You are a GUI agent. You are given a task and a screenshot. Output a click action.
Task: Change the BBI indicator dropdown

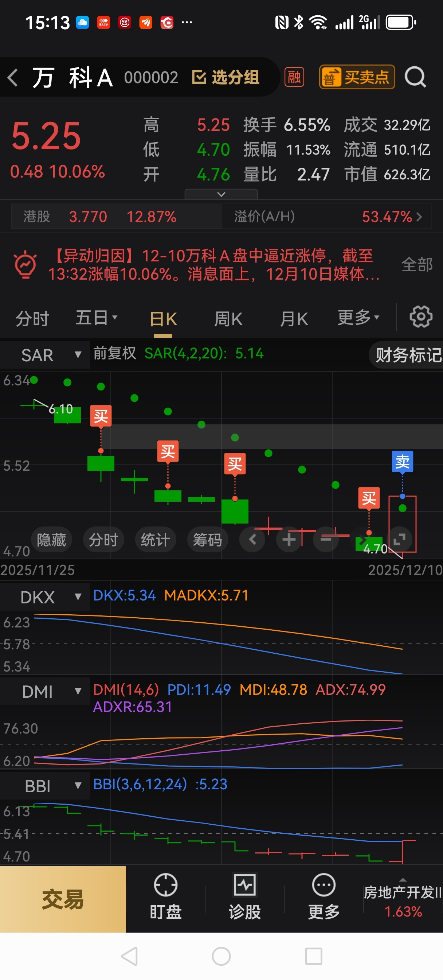(45, 786)
